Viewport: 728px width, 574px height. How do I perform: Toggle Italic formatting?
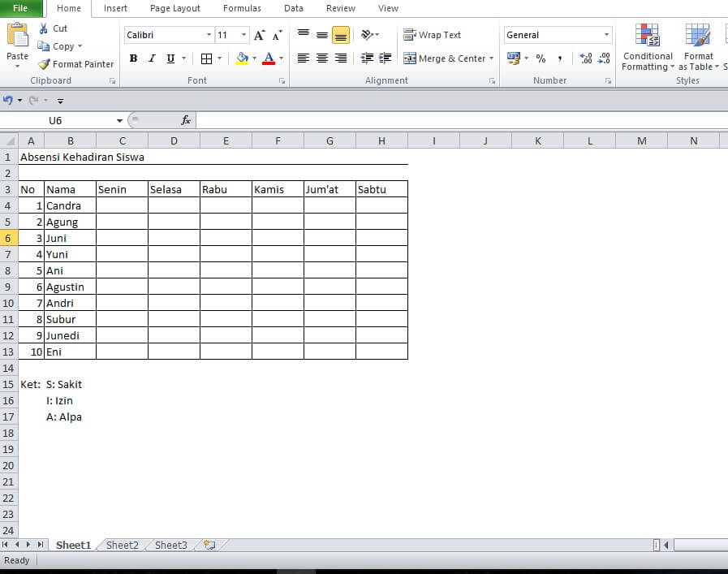(x=152, y=58)
